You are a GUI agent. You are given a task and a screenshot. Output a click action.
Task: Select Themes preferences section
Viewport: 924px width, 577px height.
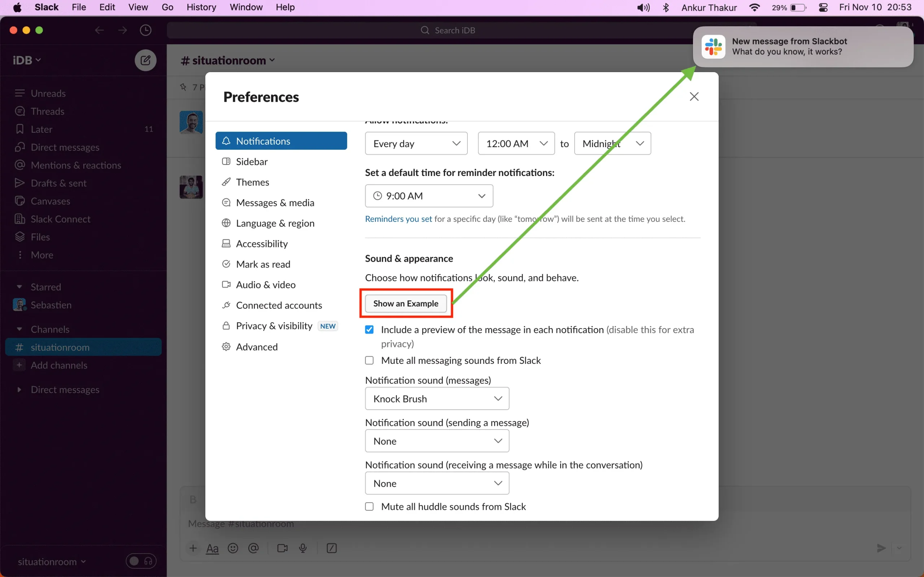253,181
